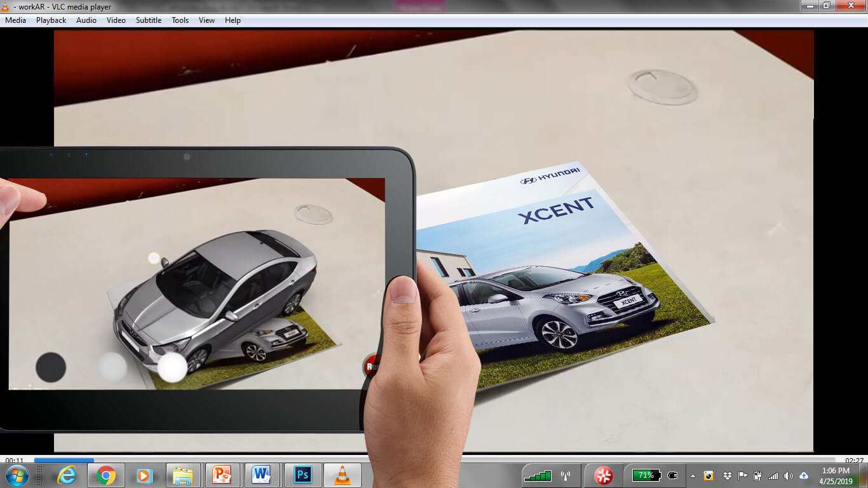Click the Windows Start button

point(16,475)
